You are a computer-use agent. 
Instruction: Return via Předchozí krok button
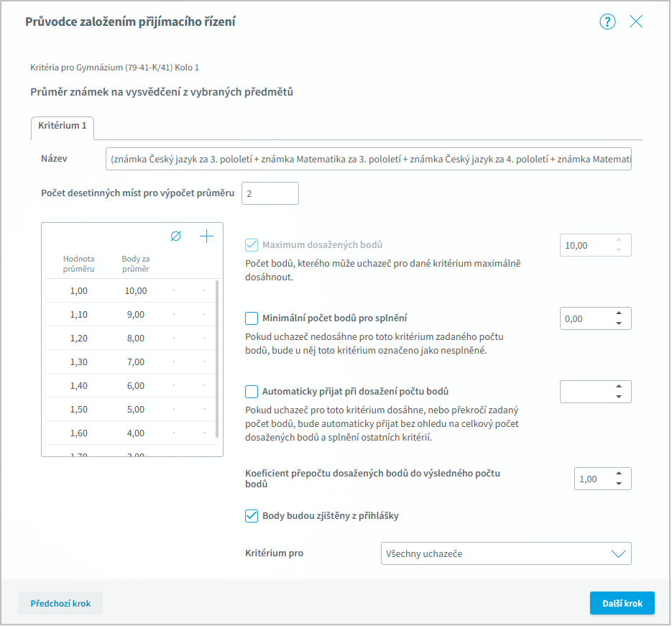tap(60, 604)
